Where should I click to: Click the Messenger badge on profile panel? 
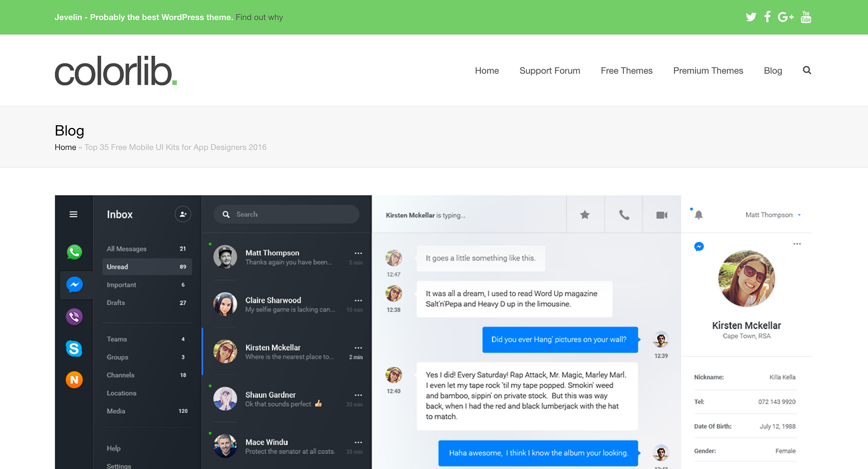[699, 247]
